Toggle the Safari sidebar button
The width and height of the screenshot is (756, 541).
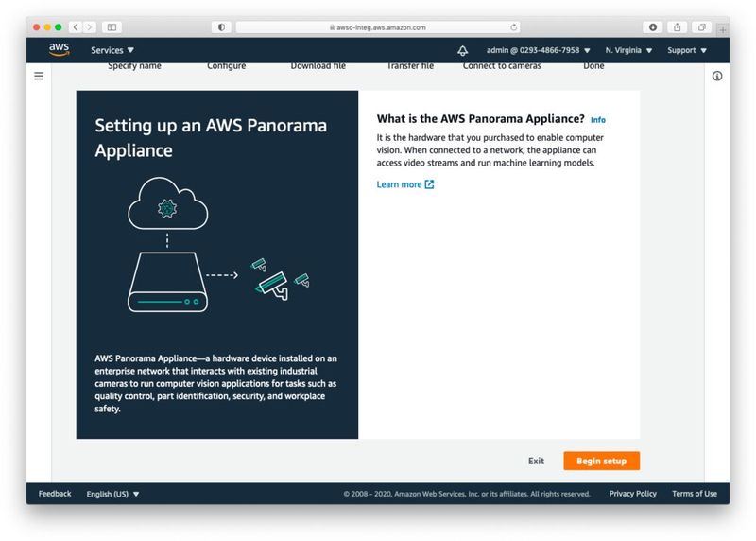(x=112, y=27)
